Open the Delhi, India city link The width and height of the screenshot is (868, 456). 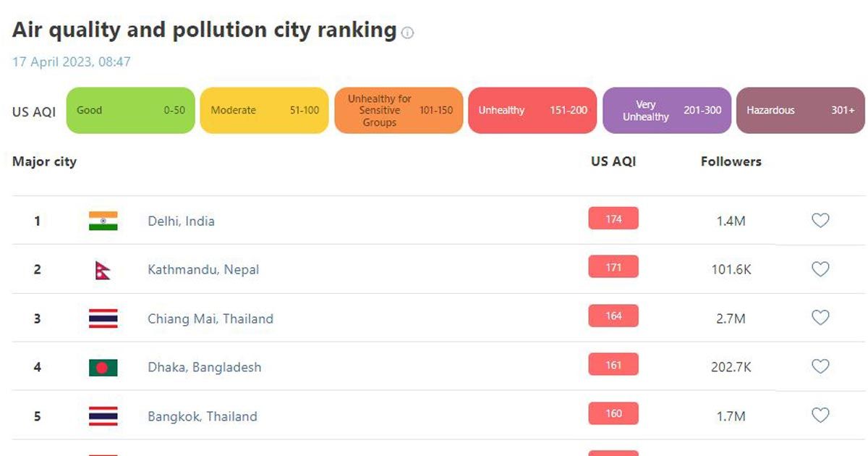(181, 221)
